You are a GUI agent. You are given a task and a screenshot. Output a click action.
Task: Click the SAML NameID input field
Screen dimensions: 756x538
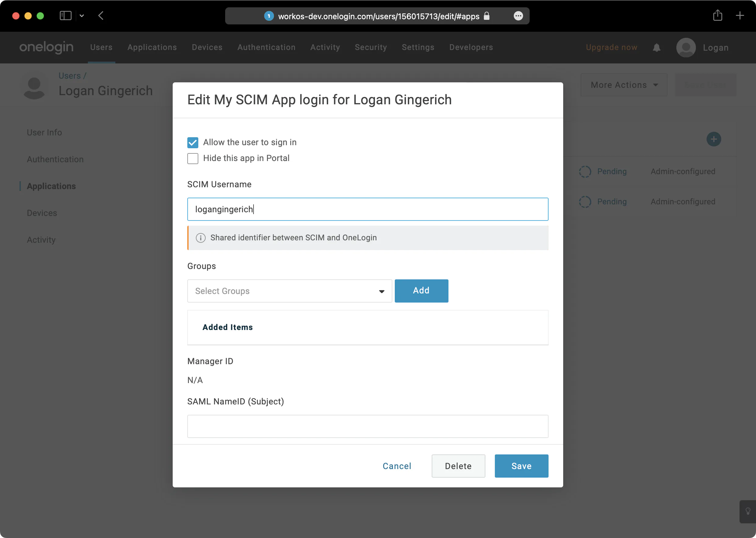(367, 426)
